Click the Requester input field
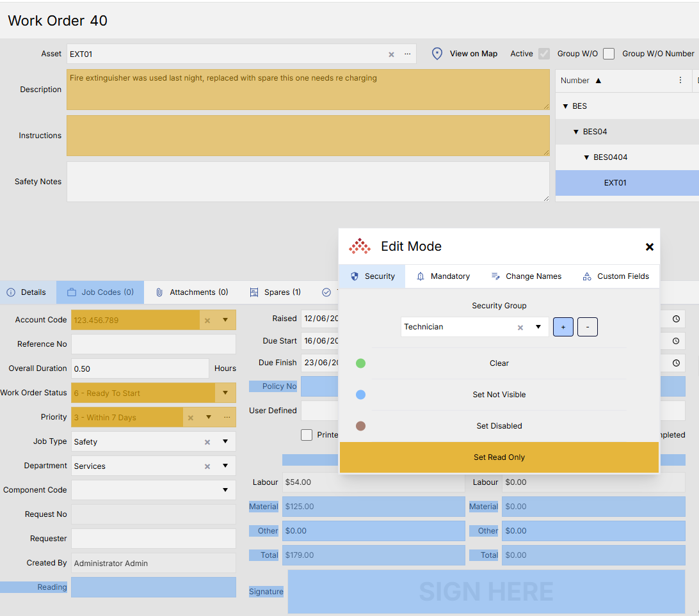Viewport: 699px width, 616px height. click(154, 539)
